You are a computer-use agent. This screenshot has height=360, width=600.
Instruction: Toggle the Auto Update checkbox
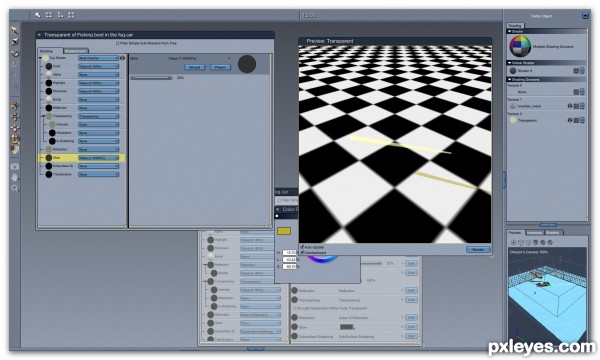pos(302,247)
